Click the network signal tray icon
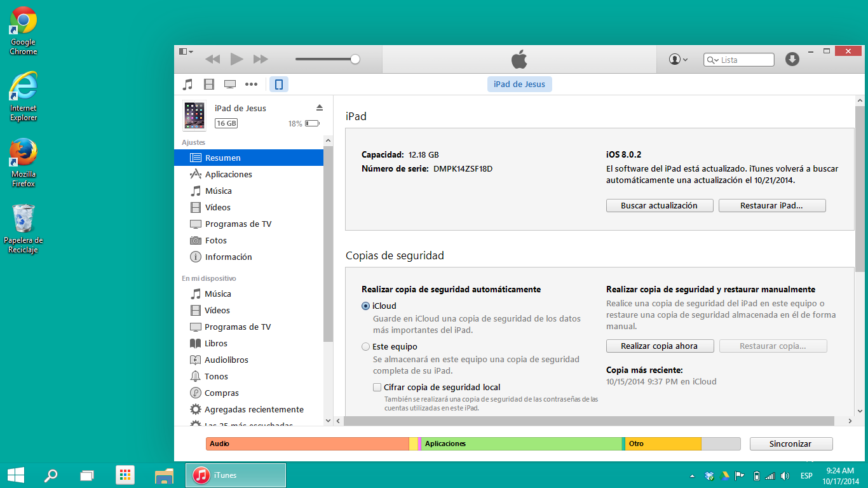868x488 pixels. (770, 475)
